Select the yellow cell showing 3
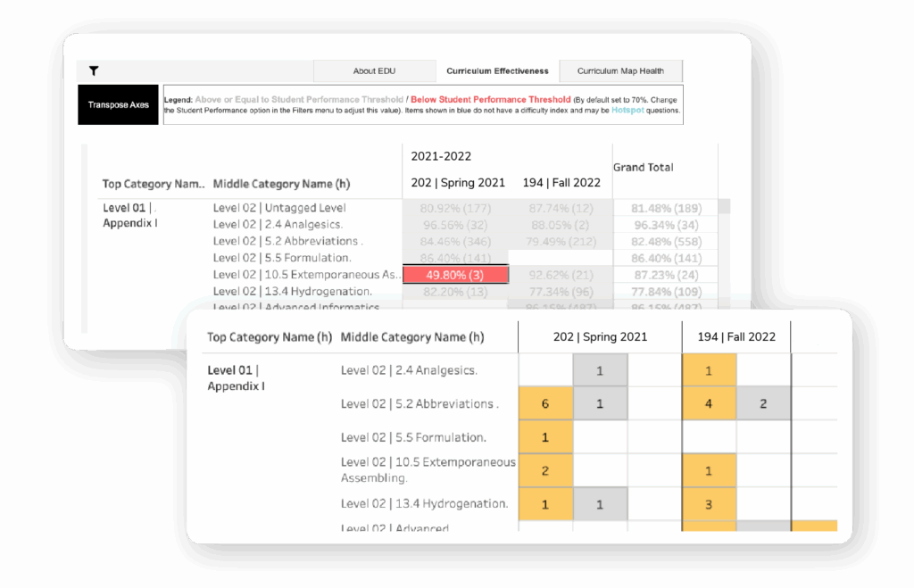 click(709, 504)
